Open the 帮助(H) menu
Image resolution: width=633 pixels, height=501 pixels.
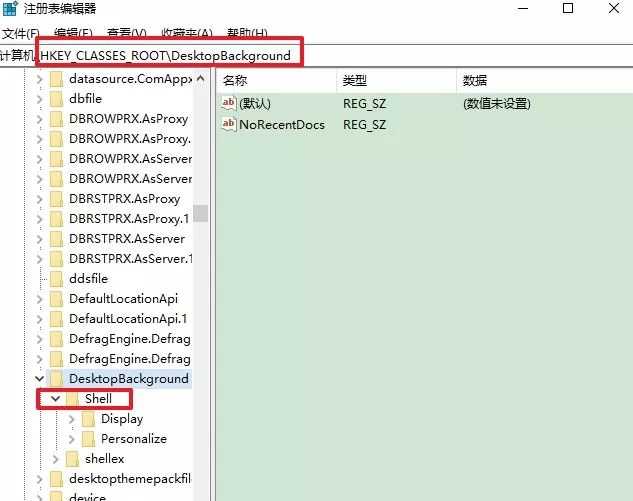(247, 33)
